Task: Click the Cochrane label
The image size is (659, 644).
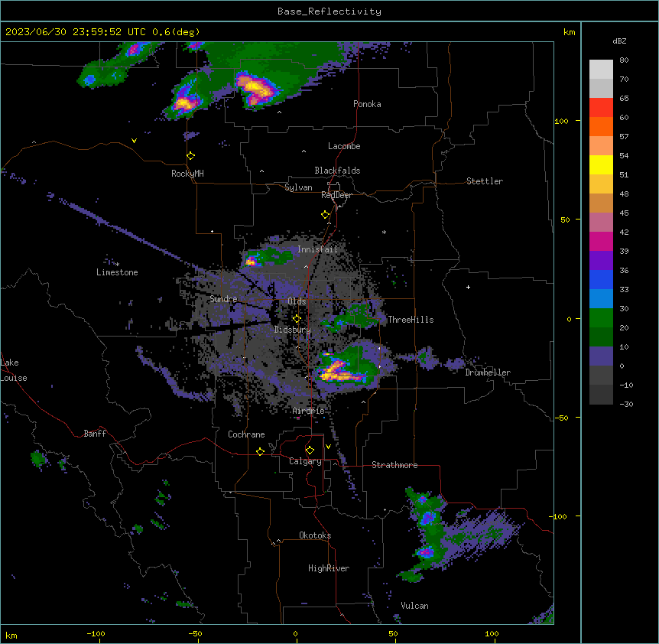Action: click(x=246, y=434)
